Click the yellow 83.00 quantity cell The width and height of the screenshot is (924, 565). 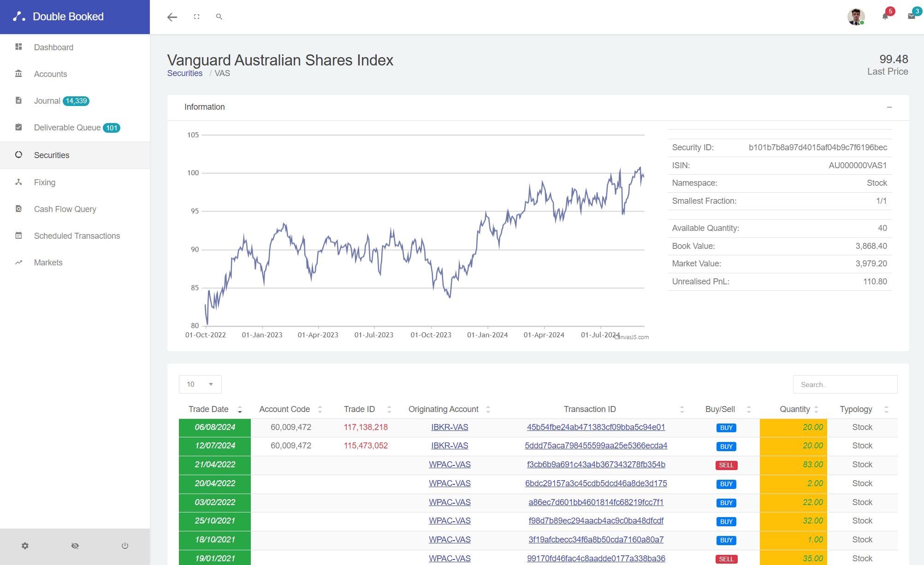click(793, 465)
